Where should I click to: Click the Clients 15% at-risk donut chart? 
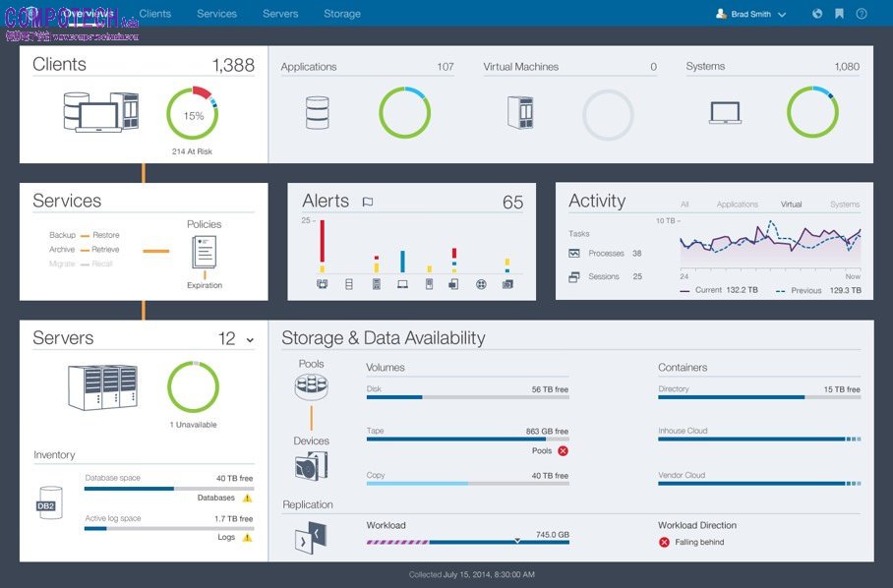(192, 115)
